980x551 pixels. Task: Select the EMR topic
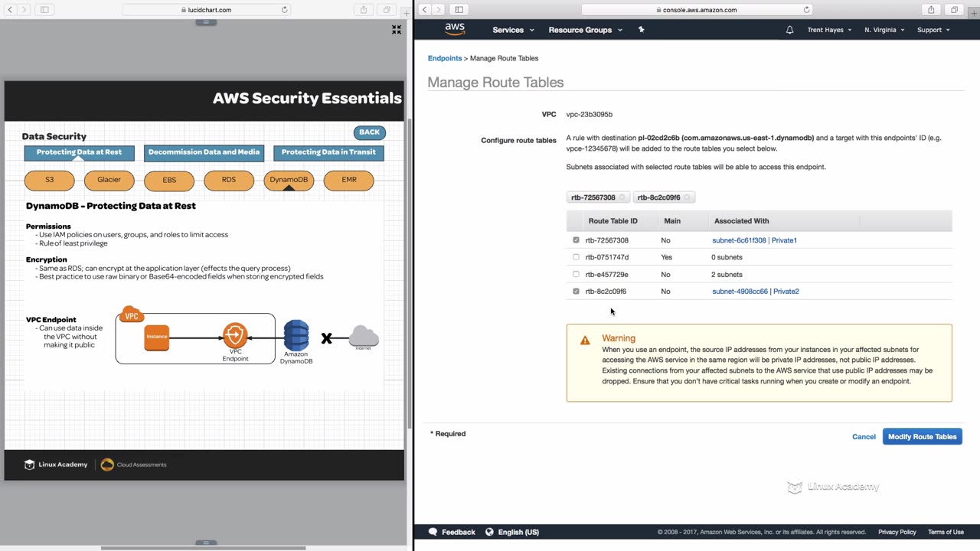click(349, 180)
